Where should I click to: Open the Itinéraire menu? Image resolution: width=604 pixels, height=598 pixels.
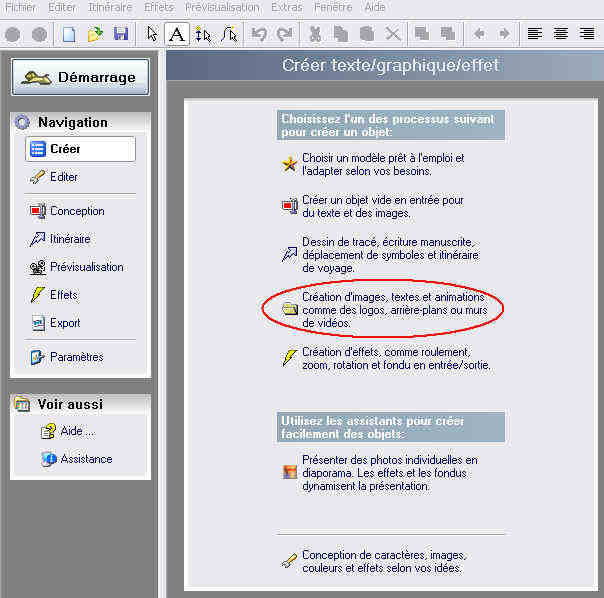click(110, 7)
